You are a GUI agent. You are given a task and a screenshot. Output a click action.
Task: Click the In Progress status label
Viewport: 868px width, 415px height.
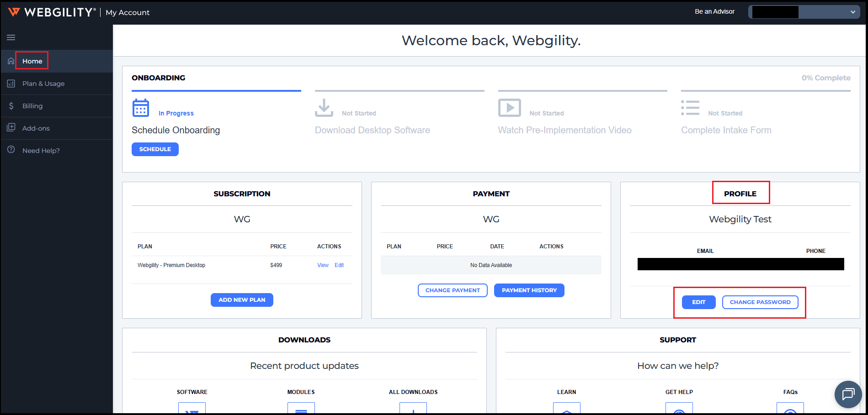176,113
